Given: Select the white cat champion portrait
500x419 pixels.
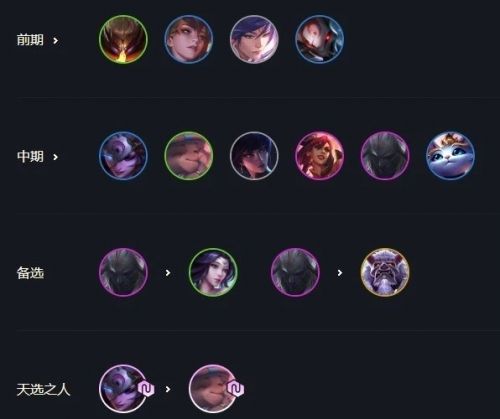Looking at the screenshot, I should [451, 156].
